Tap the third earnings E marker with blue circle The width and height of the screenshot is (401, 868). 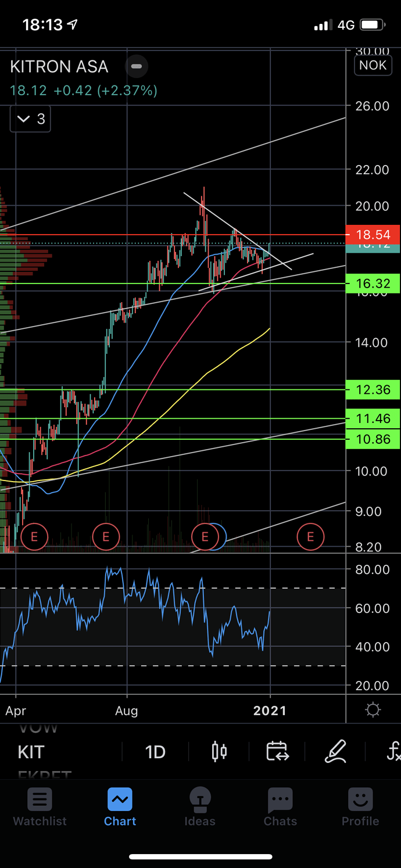click(x=205, y=537)
